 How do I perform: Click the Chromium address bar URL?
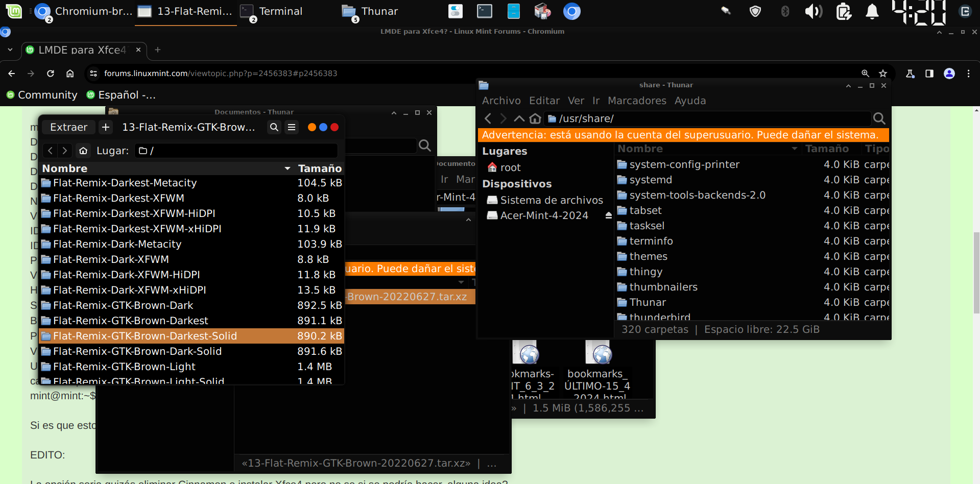(221, 74)
